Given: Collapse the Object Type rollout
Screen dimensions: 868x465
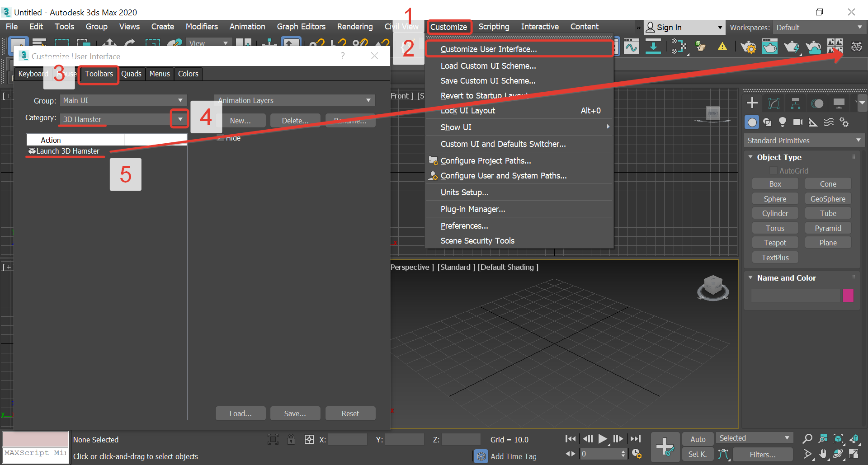Looking at the screenshot, I should [x=750, y=157].
